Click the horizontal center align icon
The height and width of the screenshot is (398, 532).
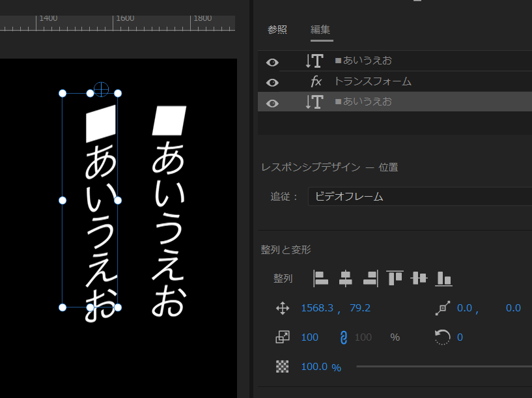(345, 279)
